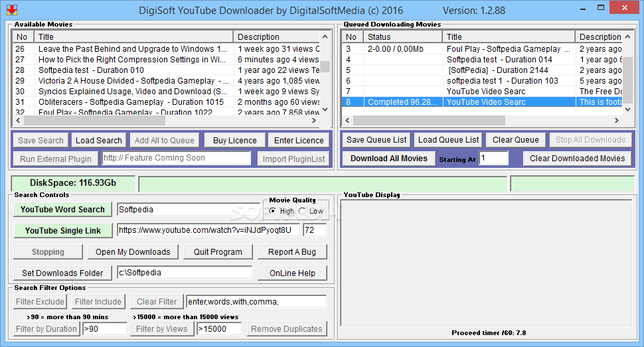Click the queue list Title column header
This screenshot has width=644, height=347.
pos(509,37)
